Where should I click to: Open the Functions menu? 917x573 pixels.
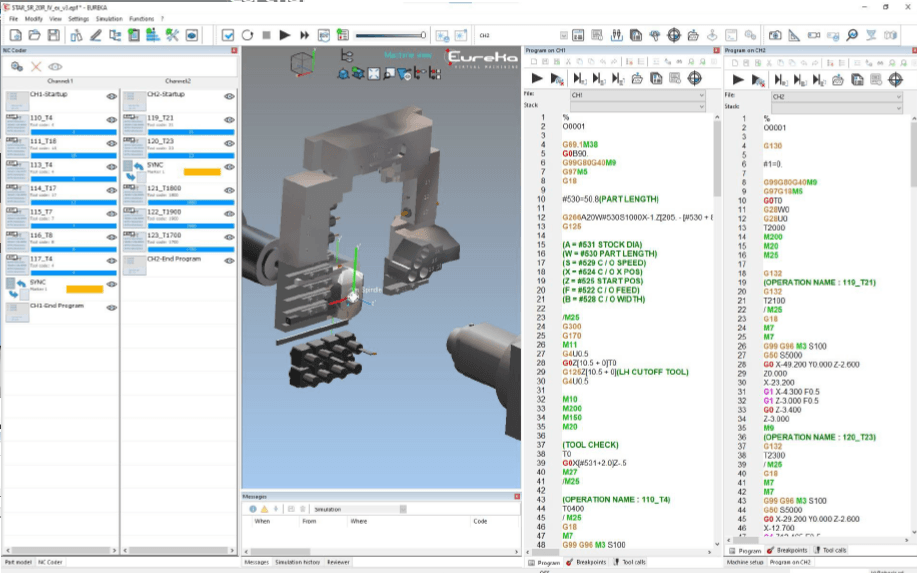142,19
